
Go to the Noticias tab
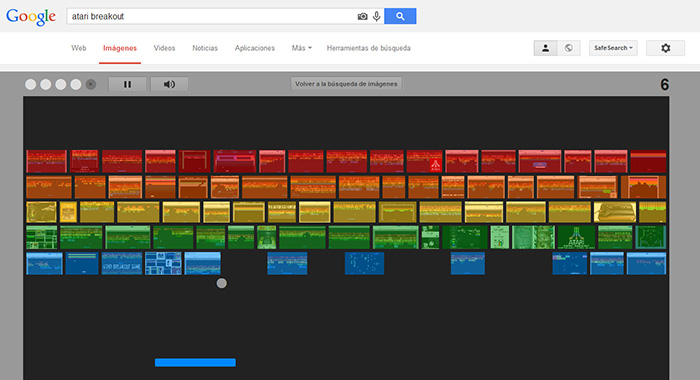point(205,48)
